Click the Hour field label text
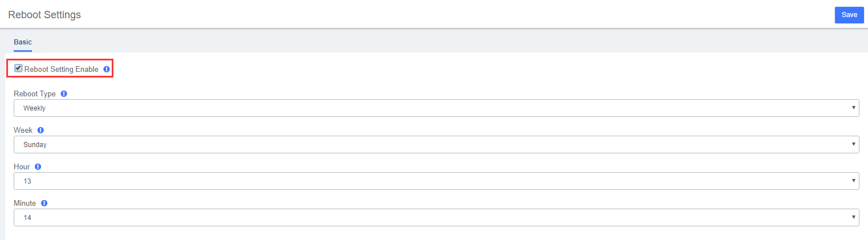This screenshot has width=868, height=240. [x=22, y=166]
